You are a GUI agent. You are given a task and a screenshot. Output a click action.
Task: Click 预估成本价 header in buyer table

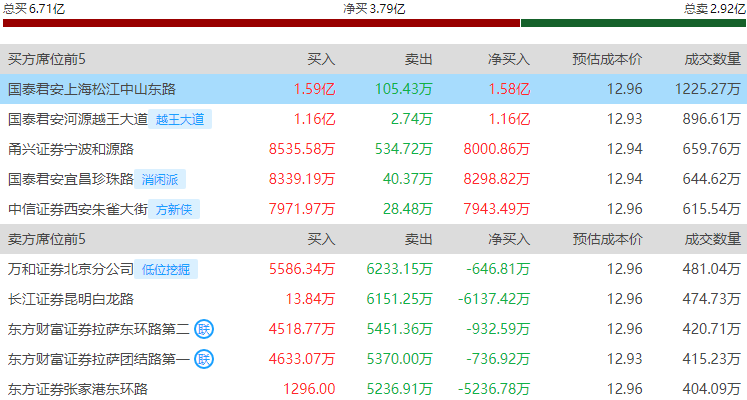click(x=607, y=59)
